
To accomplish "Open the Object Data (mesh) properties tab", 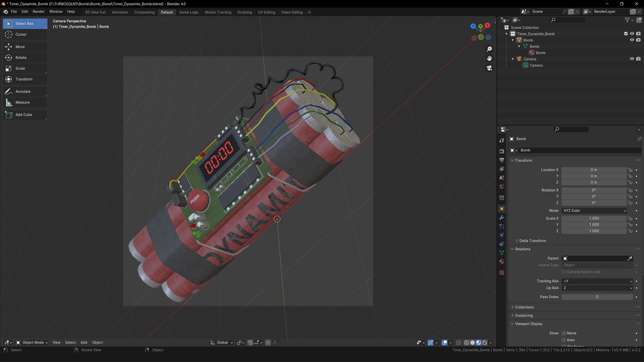I will [x=502, y=253].
